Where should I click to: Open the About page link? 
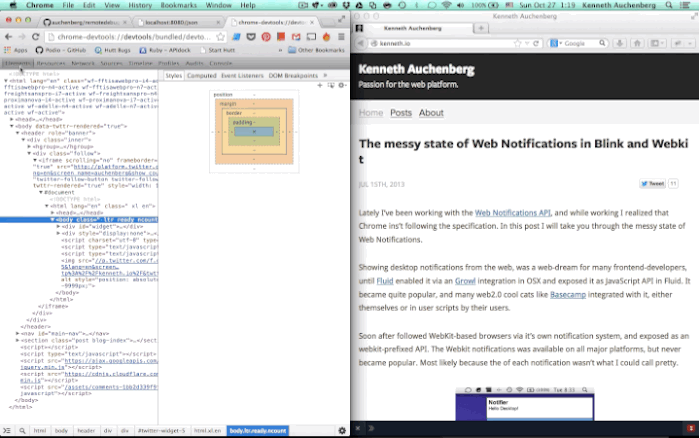click(431, 113)
